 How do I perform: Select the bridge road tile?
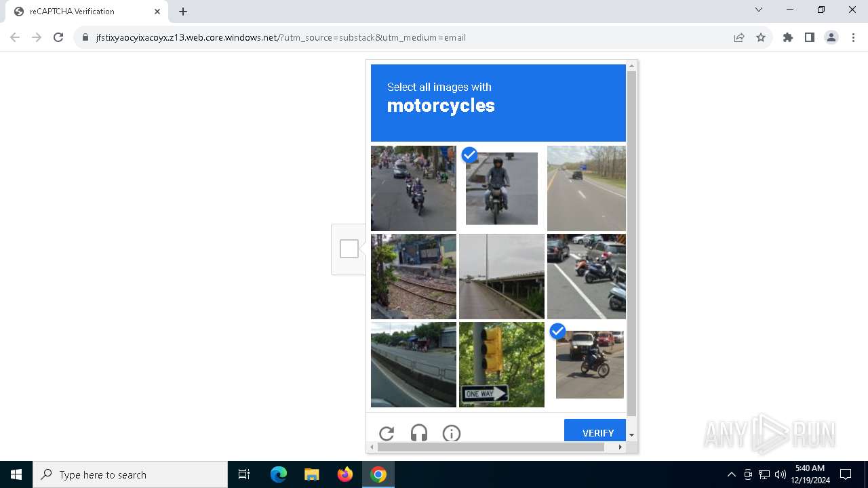pos(502,277)
